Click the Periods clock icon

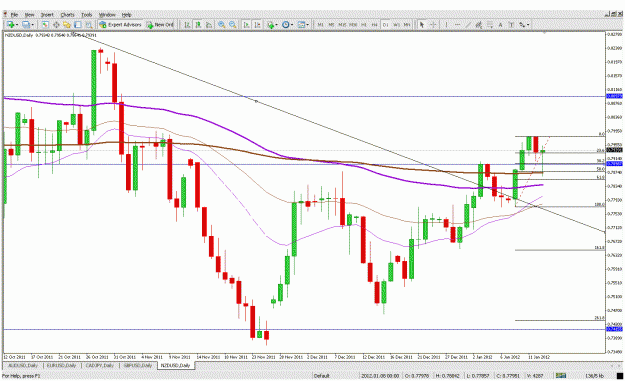tap(286, 25)
